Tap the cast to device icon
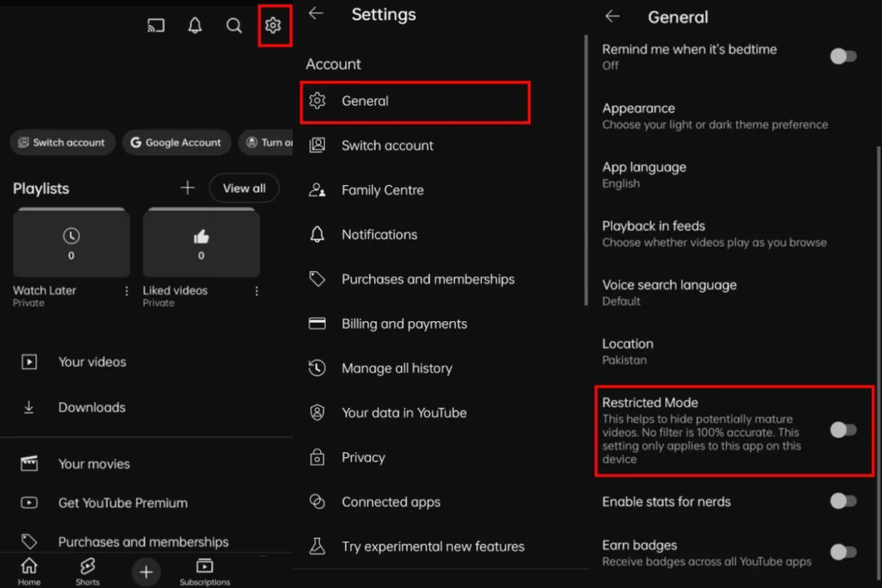882x588 pixels. (x=156, y=26)
